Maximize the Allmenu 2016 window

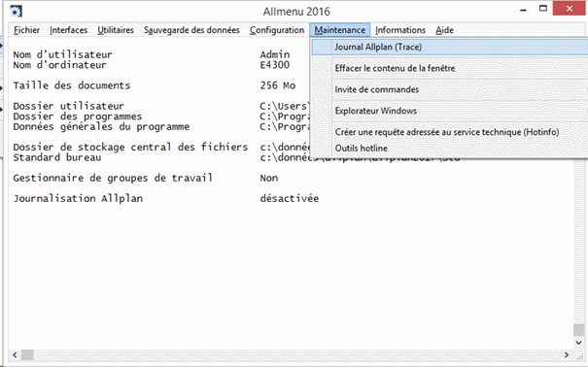(543, 9)
